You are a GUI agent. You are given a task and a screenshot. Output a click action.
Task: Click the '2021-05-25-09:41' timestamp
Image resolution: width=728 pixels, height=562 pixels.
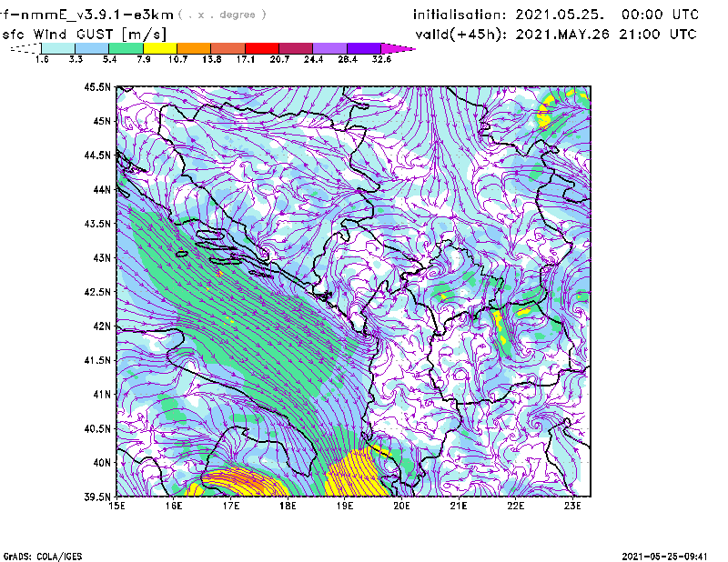pos(664,557)
